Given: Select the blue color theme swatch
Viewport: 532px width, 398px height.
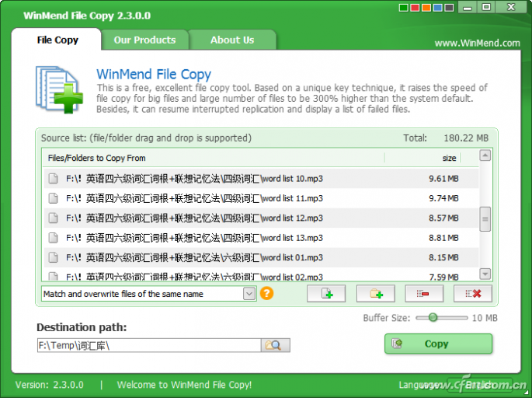Looking at the screenshot, I should point(438,8).
